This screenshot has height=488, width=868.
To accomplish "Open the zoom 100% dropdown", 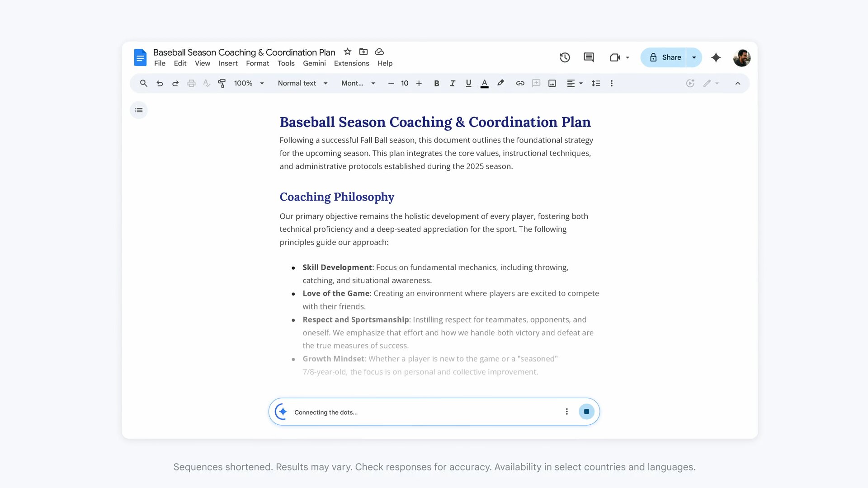I will (x=249, y=83).
